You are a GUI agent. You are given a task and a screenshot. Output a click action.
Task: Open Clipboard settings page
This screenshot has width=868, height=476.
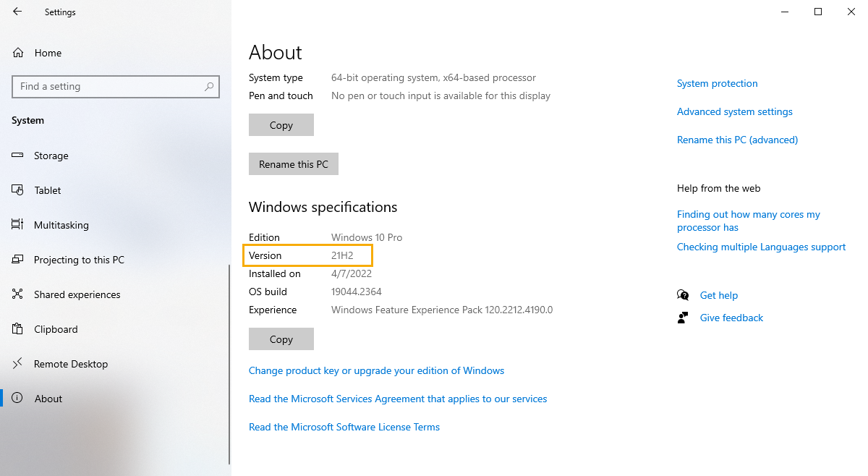click(116, 329)
